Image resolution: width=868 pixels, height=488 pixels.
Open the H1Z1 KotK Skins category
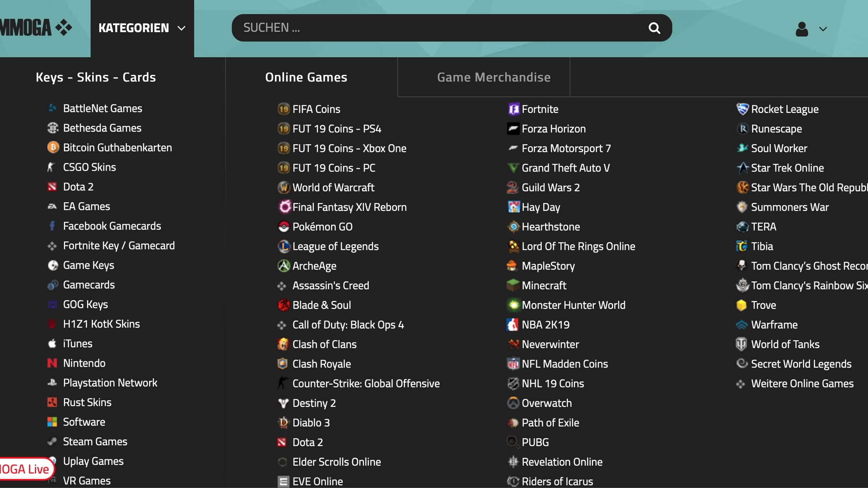102,324
